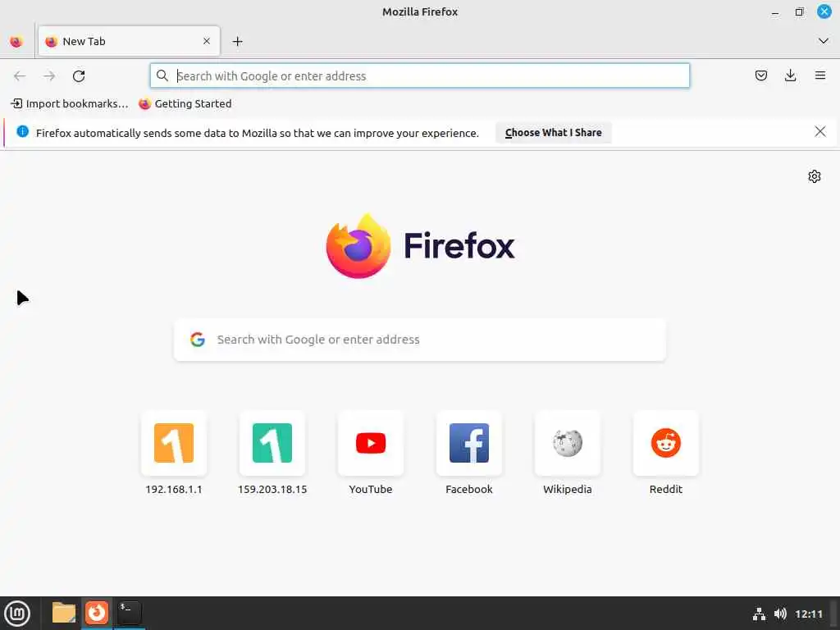Screen dimensions: 840x630
Task: Open network connections tray icon
Action: (759, 614)
